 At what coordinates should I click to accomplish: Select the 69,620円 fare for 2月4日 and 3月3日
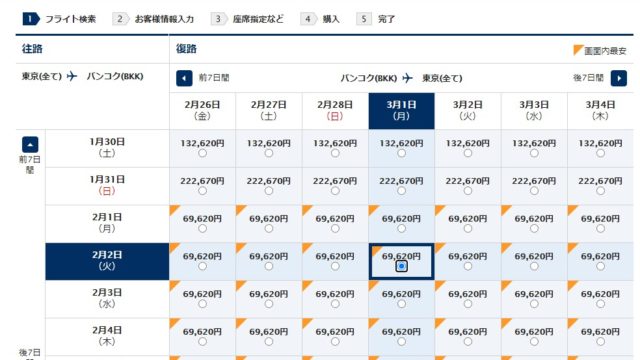(534, 342)
